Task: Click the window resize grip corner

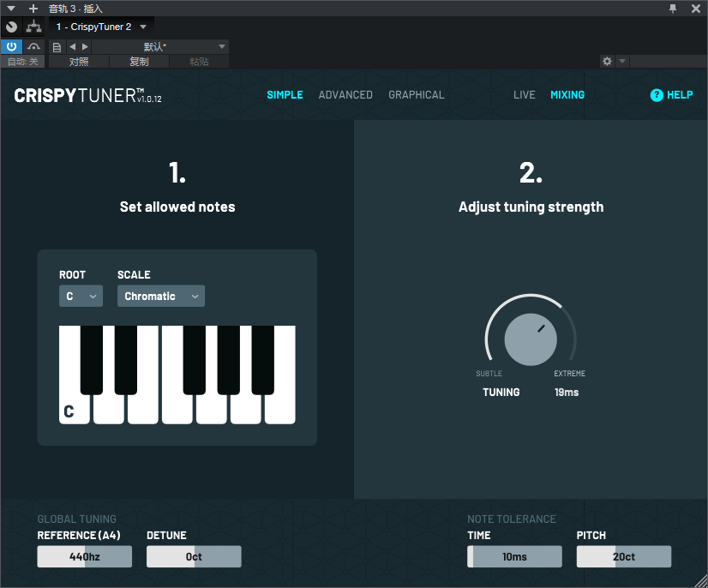Action: (x=701, y=581)
